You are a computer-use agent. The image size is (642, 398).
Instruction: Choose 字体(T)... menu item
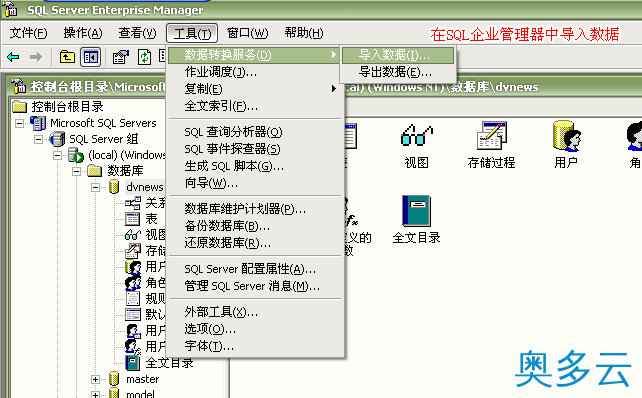pyautogui.click(x=255, y=346)
